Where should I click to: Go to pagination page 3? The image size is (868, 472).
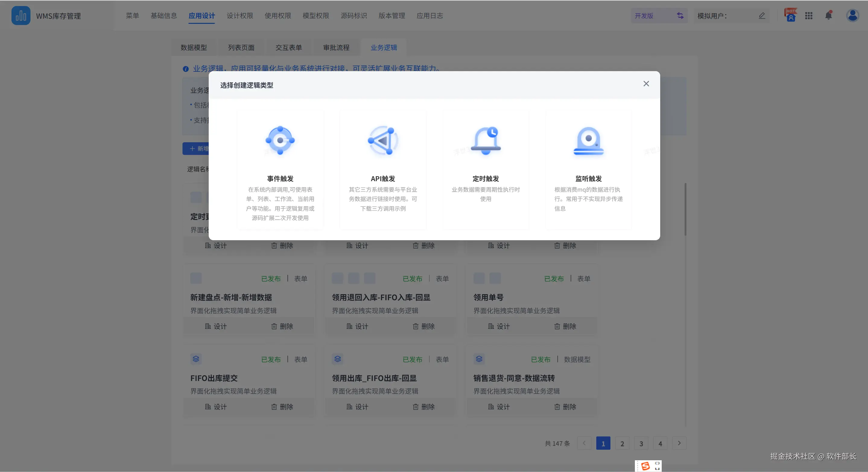tap(641, 443)
